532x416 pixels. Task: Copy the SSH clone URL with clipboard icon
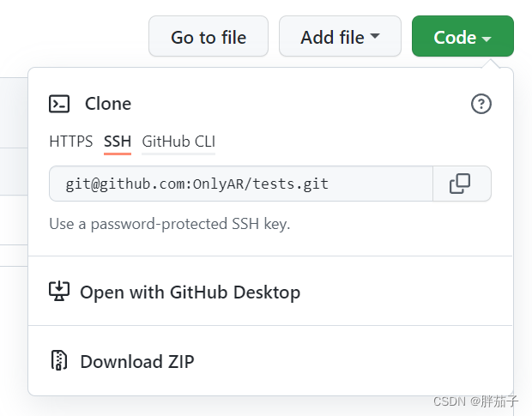click(x=460, y=184)
